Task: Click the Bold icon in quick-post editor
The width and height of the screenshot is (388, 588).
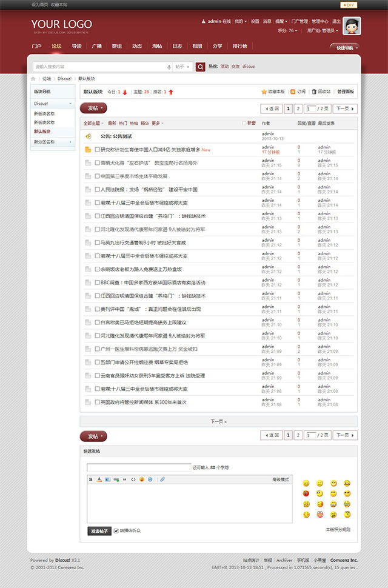Action: pos(91,479)
